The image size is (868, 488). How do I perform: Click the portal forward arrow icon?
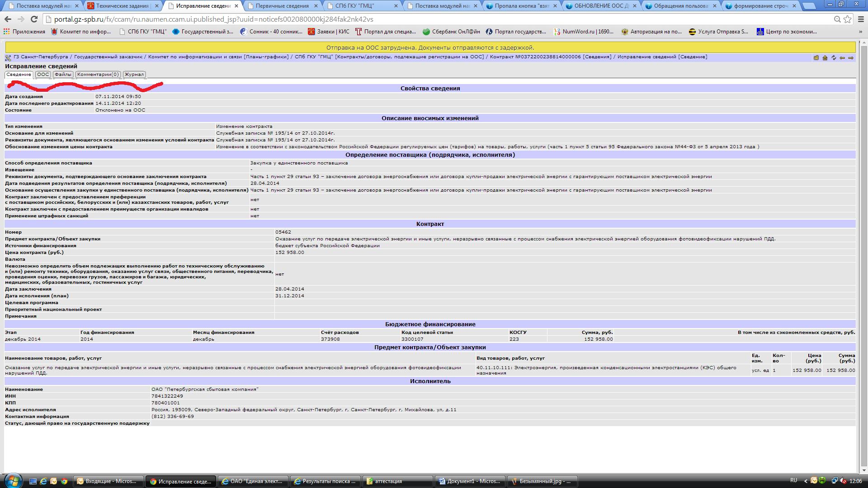(851, 58)
